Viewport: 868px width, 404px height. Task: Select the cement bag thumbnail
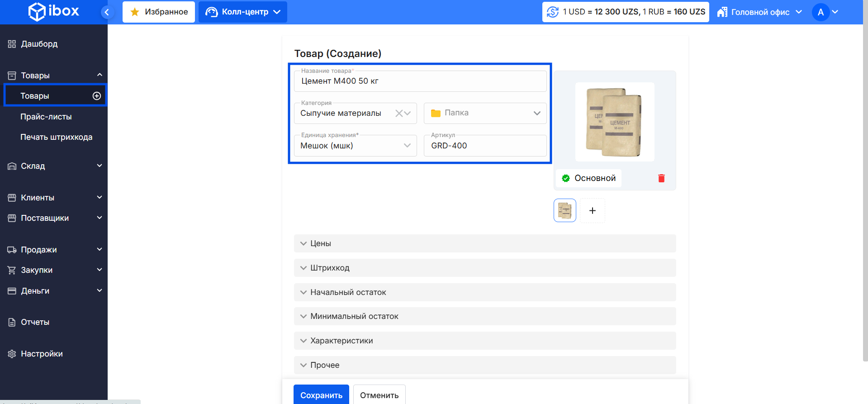click(564, 211)
